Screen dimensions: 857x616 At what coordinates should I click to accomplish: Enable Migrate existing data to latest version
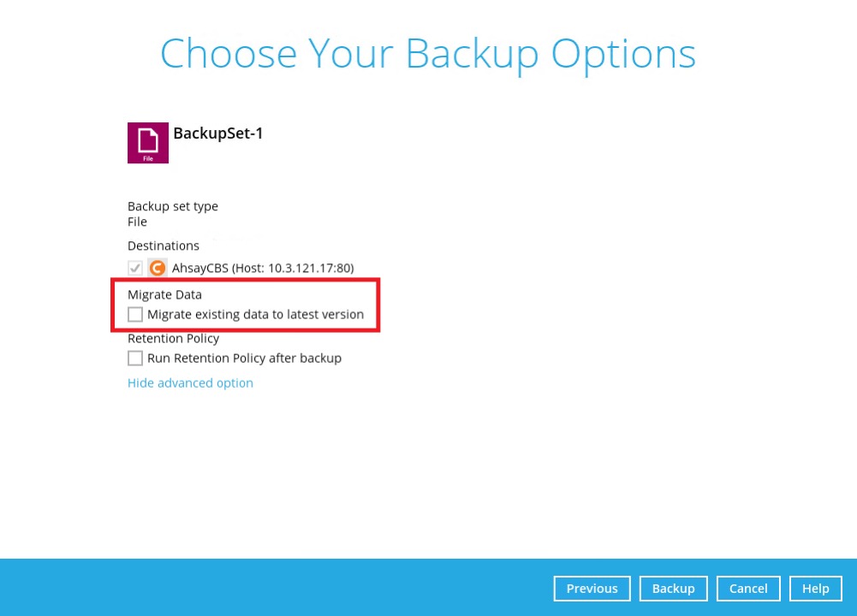pos(134,314)
